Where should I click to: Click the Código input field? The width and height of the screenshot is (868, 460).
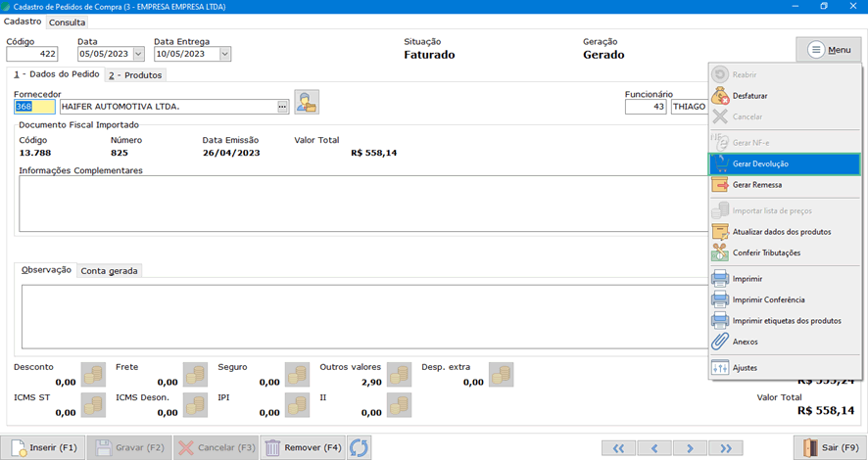32,55
